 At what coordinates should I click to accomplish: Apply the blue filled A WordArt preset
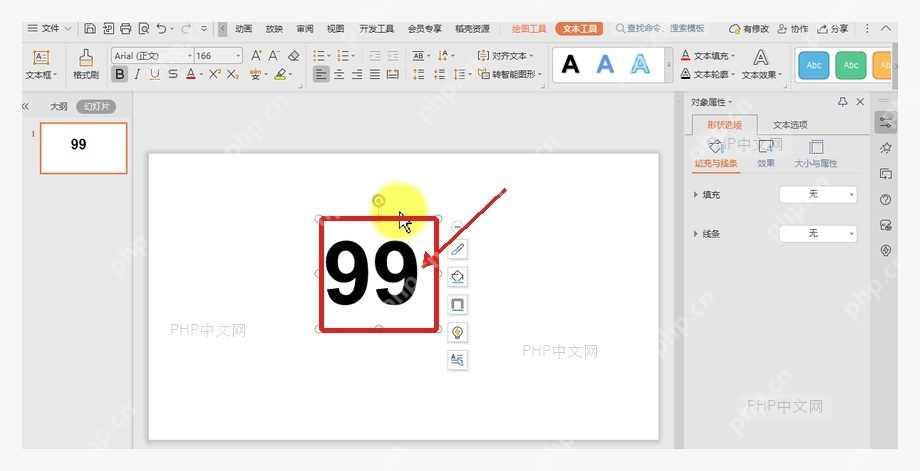click(x=605, y=65)
